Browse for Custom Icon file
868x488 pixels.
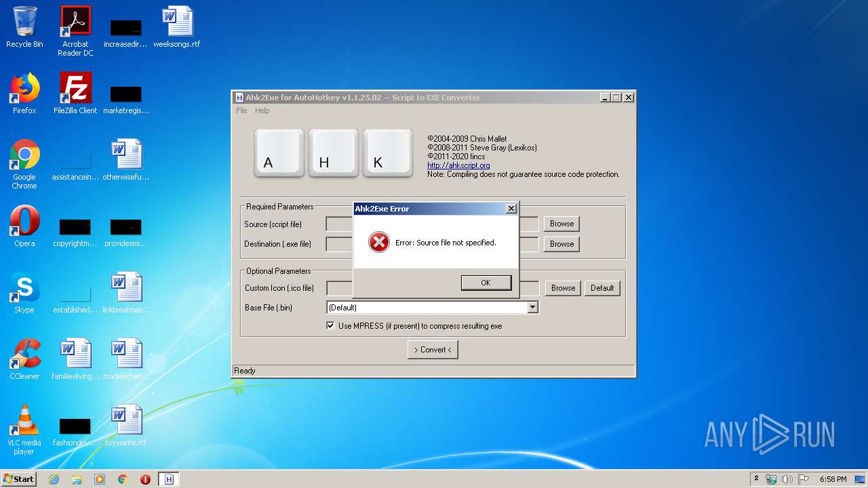click(x=563, y=288)
